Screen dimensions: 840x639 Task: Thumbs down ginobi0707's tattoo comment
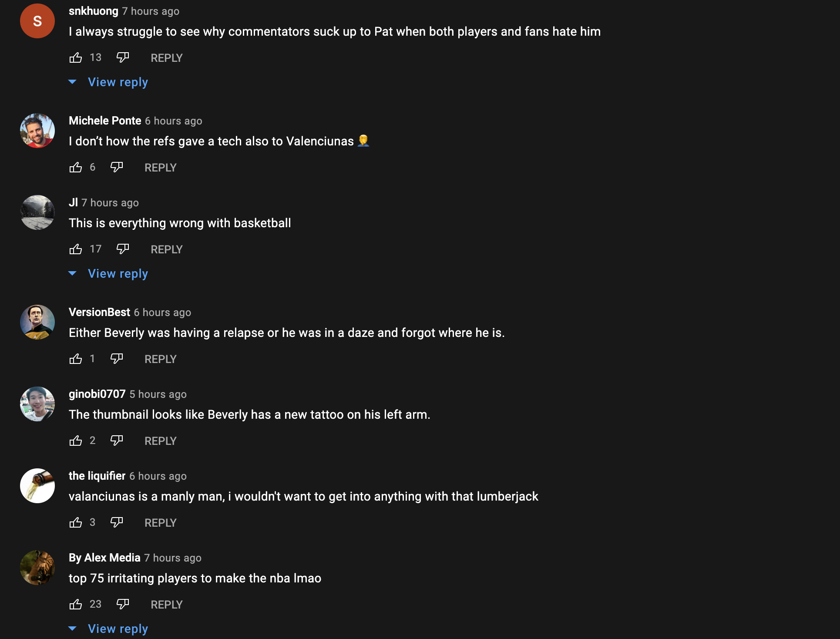(117, 441)
